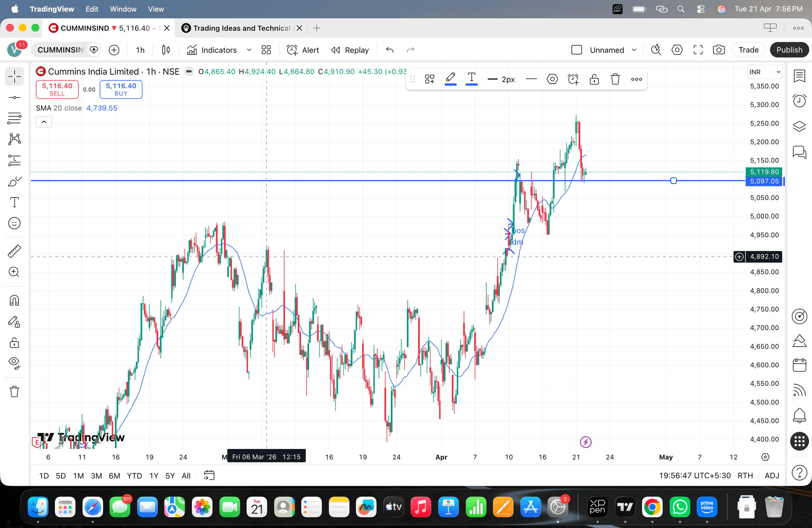The image size is (812, 528).
Task: Open the help center question mark
Action: click(x=799, y=472)
